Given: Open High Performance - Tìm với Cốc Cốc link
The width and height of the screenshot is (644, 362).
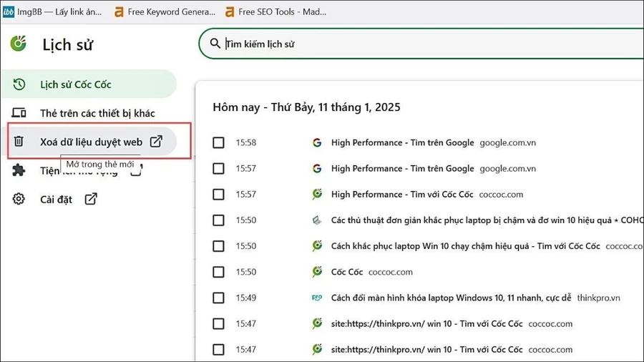Looking at the screenshot, I should (402, 194).
